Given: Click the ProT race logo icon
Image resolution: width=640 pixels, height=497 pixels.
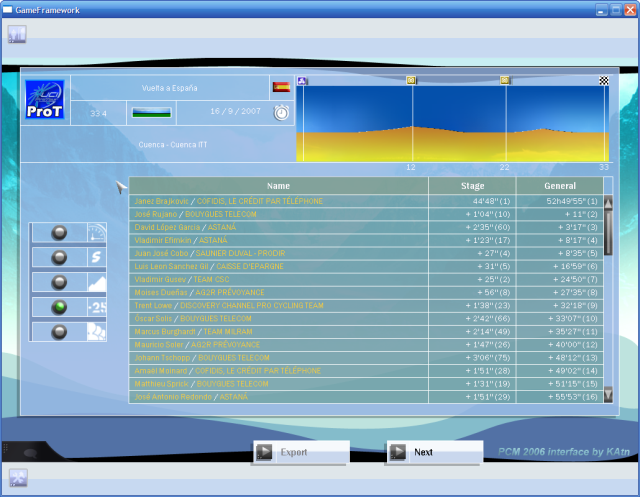Looking at the screenshot, I should point(45,100).
